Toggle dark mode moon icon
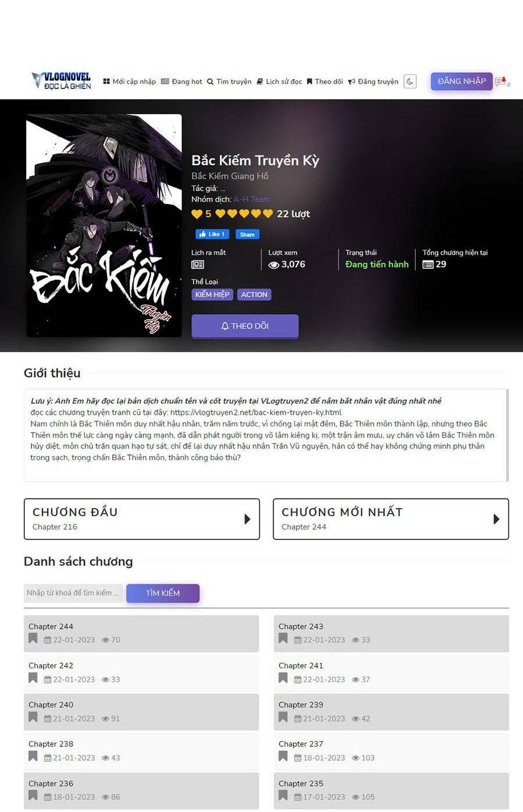The width and height of the screenshot is (523, 812). (x=410, y=81)
